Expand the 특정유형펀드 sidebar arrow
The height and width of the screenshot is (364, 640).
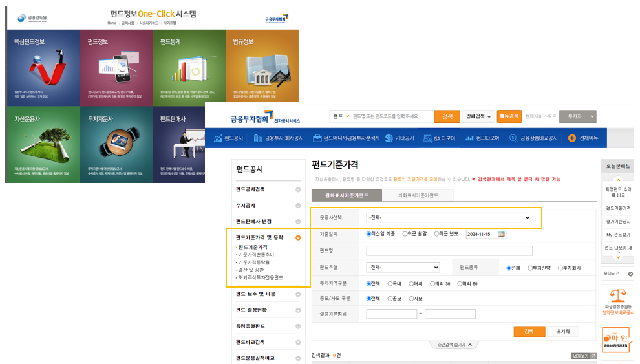(x=298, y=326)
